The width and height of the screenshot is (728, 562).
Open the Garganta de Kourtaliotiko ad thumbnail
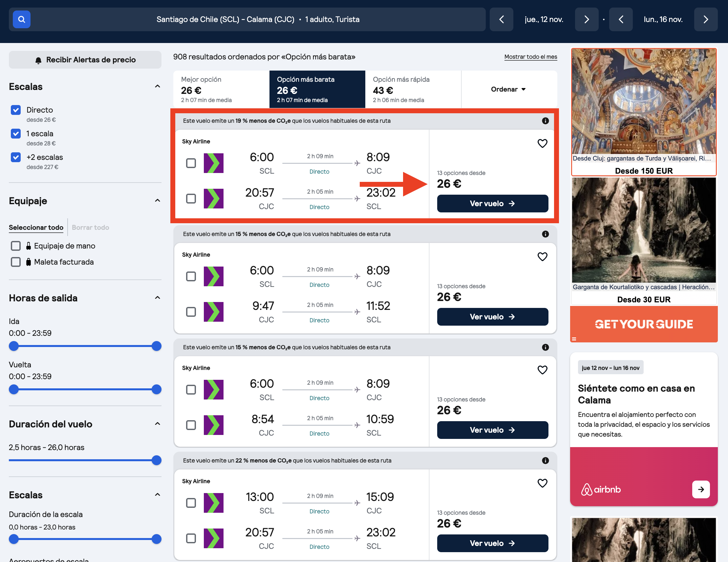tap(644, 230)
